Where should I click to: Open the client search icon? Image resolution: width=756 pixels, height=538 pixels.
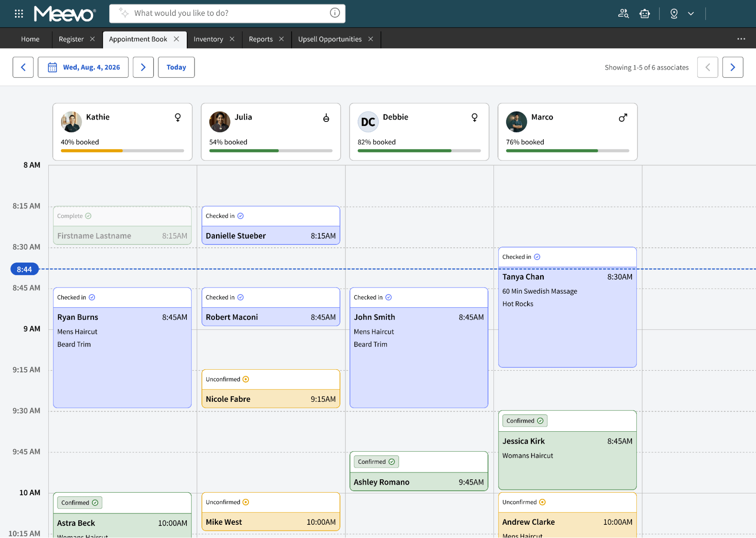(x=623, y=14)
